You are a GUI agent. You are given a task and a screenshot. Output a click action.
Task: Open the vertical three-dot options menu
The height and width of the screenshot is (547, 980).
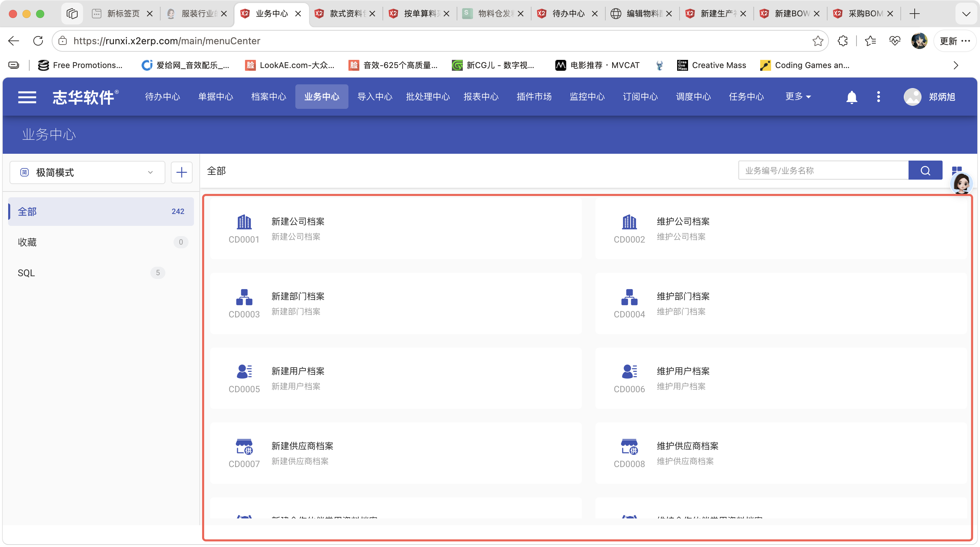pos(878,97)
